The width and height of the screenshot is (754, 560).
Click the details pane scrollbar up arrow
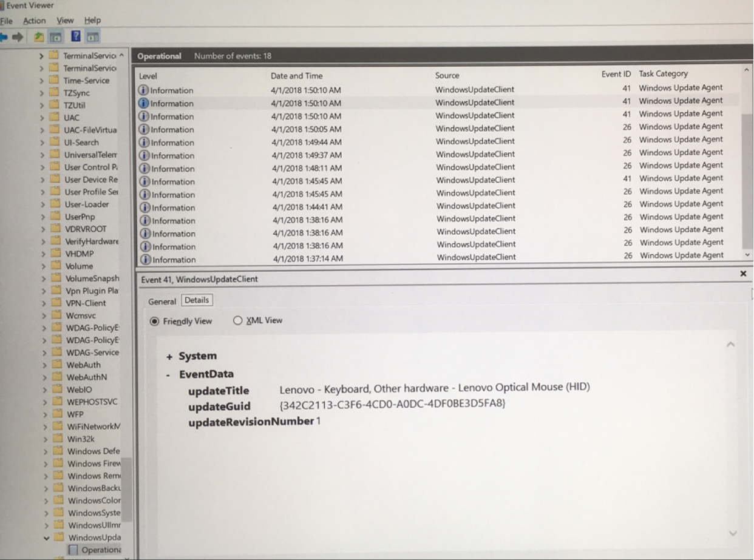[x=731, y=344]
